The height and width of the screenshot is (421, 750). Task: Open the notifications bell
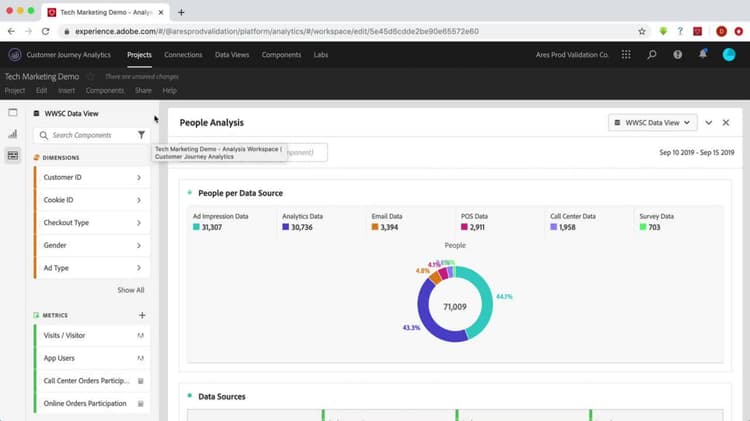click(x=703, y=54)
